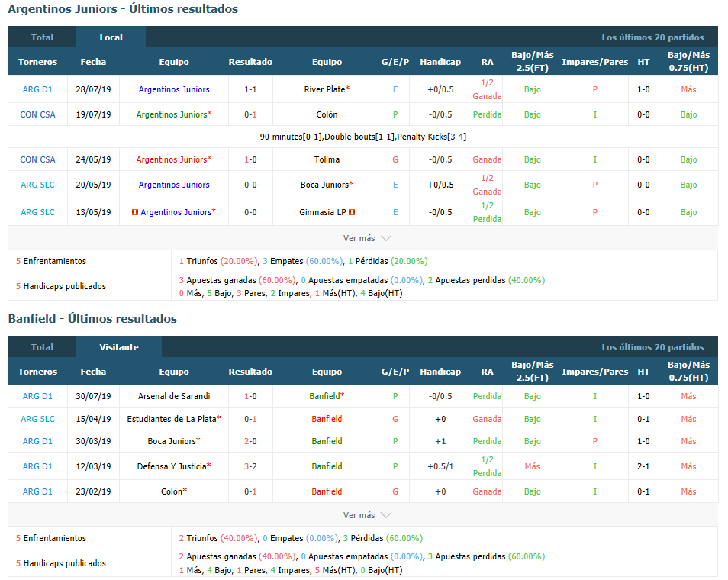Open the 3-2 result versus Defensa Y Justicia
Screen dimensions: 728x580
[251, 466]
